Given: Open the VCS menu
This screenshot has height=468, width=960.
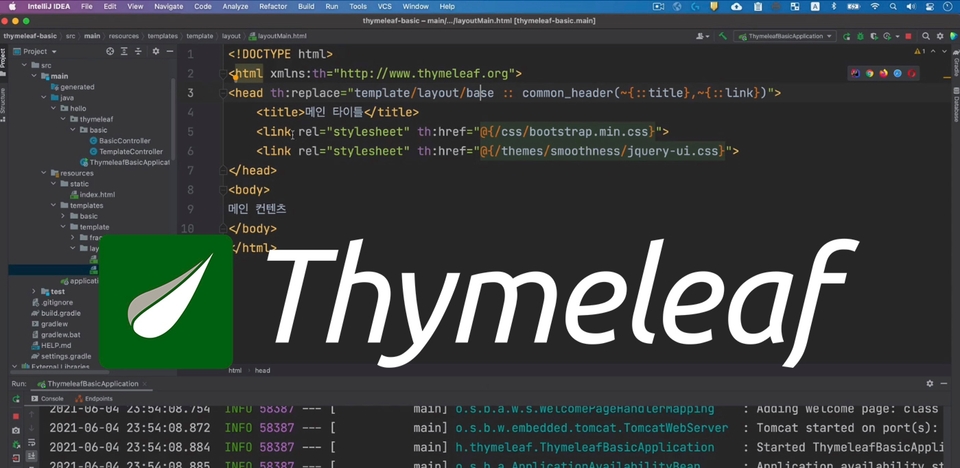Looking at the screenshot, I should coord(384,6).
